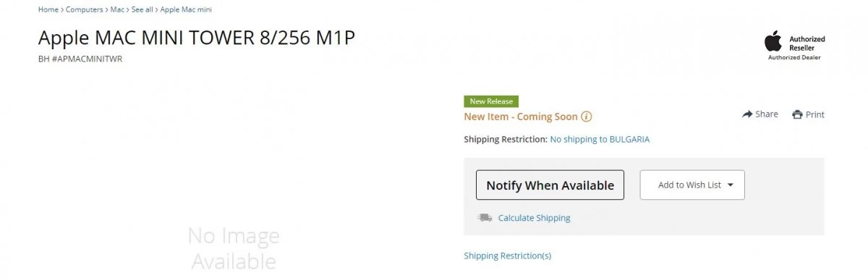
Task: Expand the Add to Wish List arrow
Action: click(731, 185)
